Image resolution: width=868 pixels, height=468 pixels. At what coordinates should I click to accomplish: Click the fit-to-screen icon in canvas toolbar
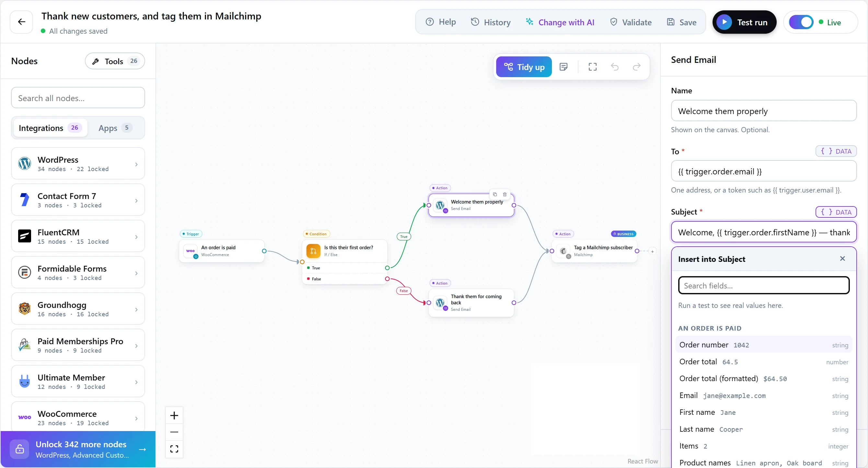(x=592, y=67)
